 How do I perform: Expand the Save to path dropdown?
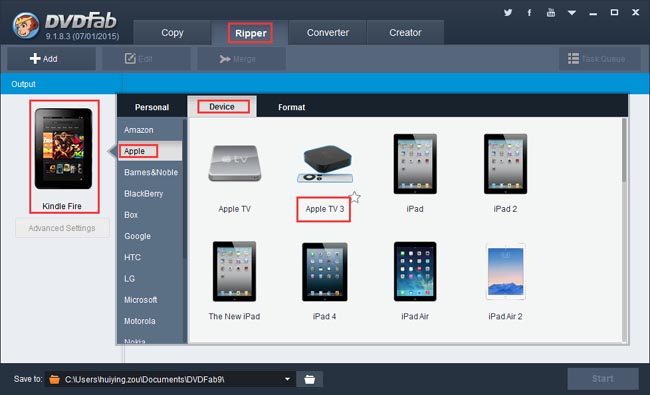287,379
